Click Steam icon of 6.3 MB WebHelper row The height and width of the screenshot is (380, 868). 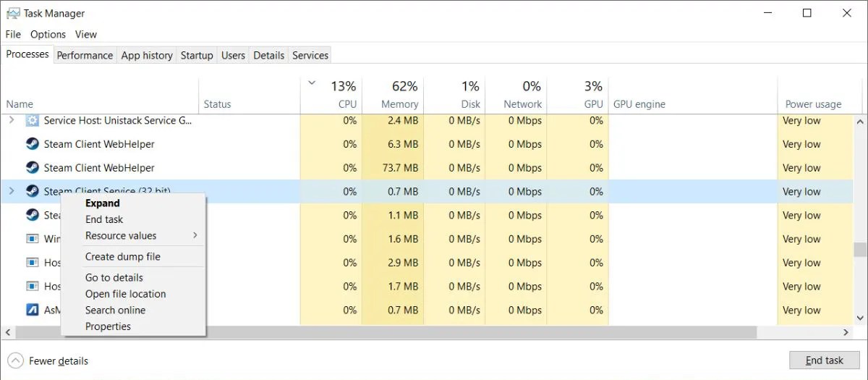(x=32, y=144)
